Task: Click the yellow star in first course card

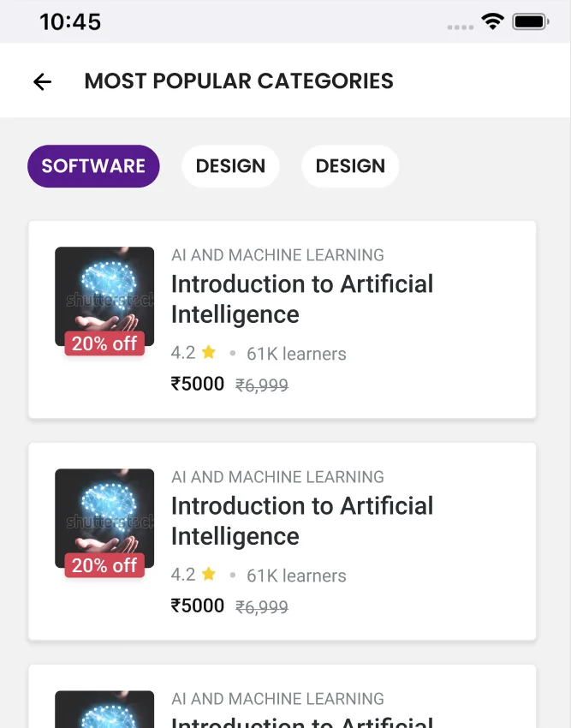Action: click(209, 352)
